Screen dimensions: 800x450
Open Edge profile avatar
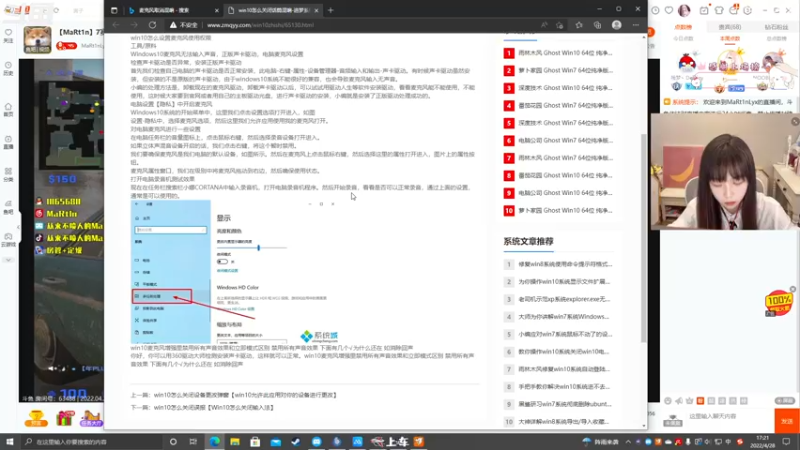(616, 24)
